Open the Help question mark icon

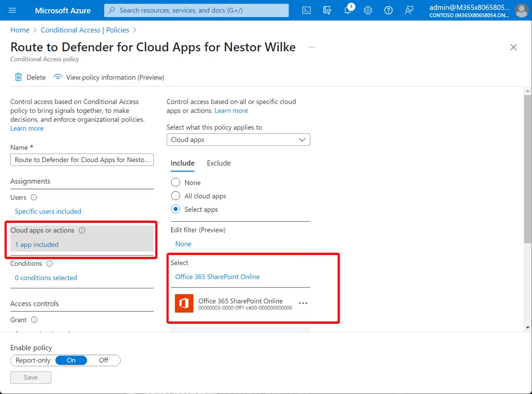(388, 10)
